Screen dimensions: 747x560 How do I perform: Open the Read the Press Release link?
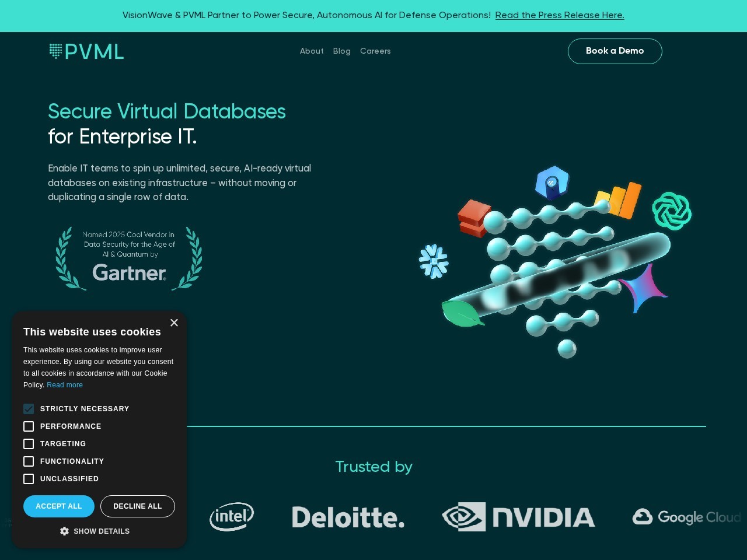(x=560, y=15)
